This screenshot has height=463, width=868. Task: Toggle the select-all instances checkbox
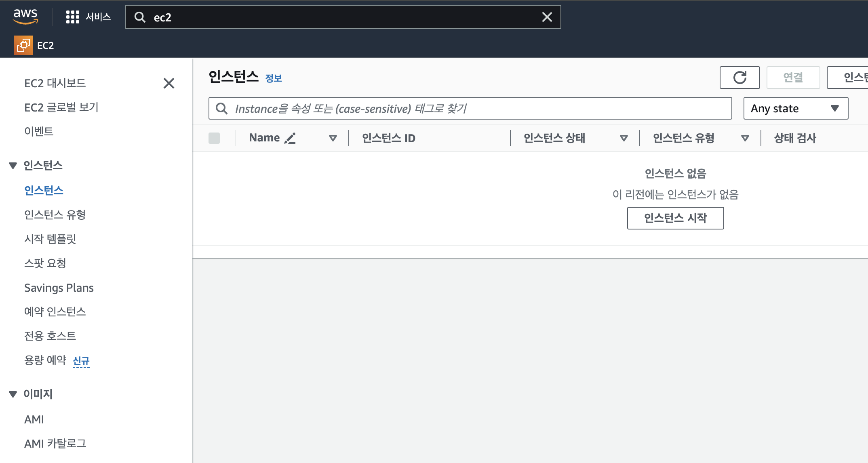(x=214, y=138)
